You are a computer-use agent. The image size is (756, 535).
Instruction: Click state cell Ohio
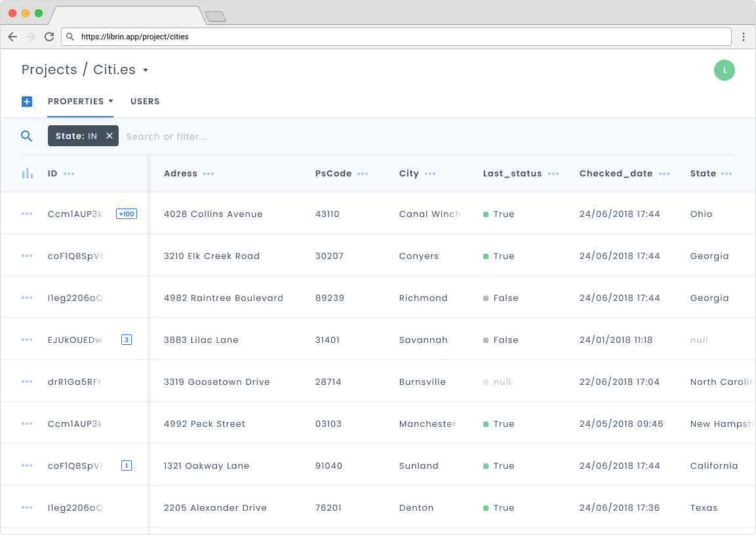click(701, 214)
